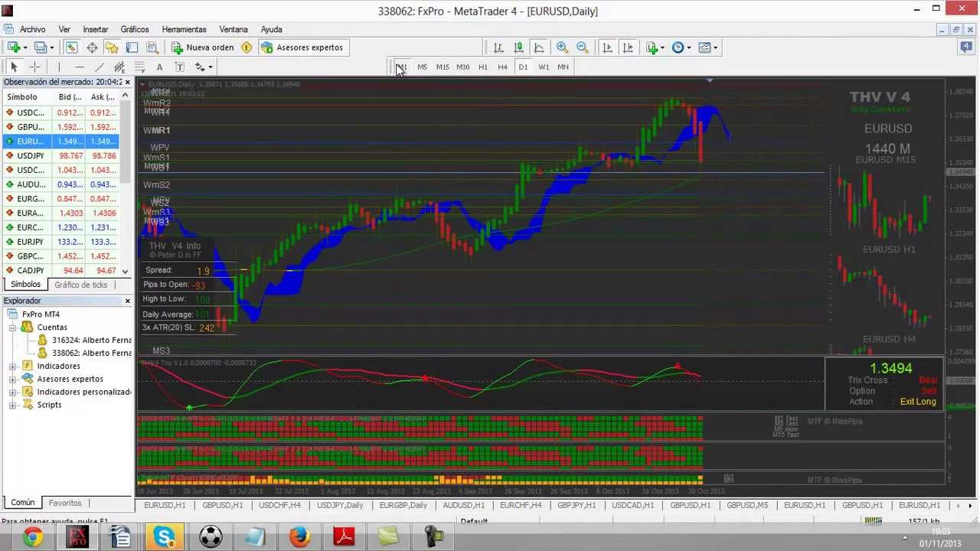Toggle the Terminal window icon

132,47
